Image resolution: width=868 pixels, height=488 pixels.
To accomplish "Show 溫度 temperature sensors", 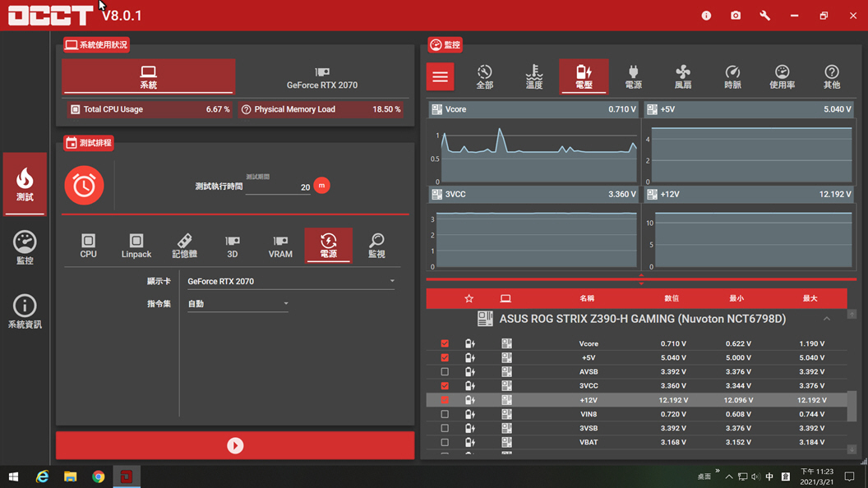I will [x=534, y=77].
